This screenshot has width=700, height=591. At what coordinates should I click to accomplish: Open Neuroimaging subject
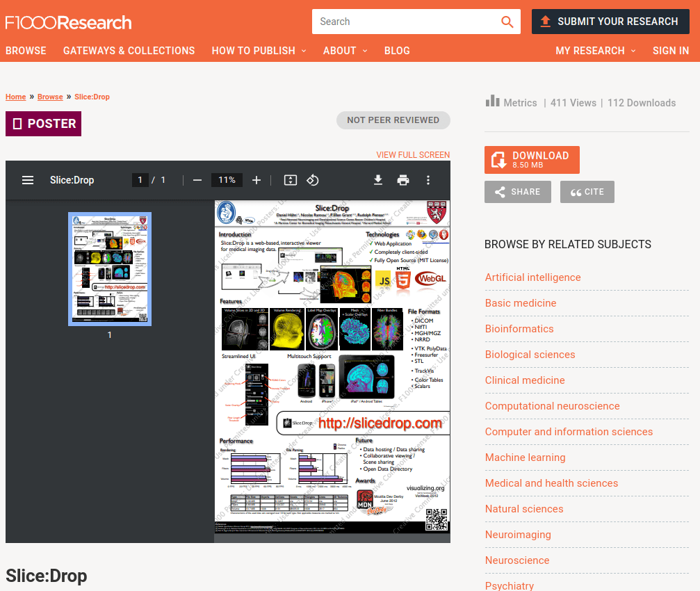click(518, 535)
